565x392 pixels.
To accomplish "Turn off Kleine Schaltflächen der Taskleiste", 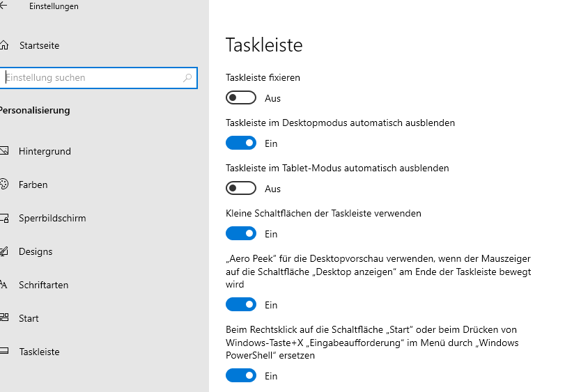I will pos(241,234).
